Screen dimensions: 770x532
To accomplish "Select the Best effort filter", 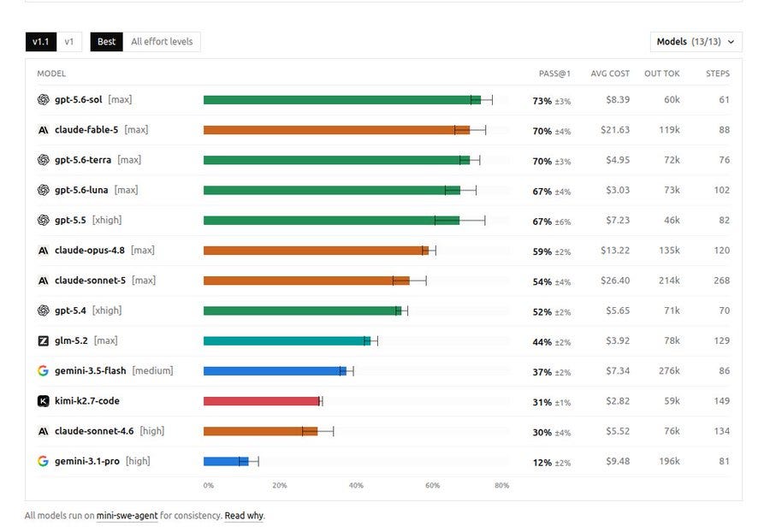I will [x=107, y=42].
